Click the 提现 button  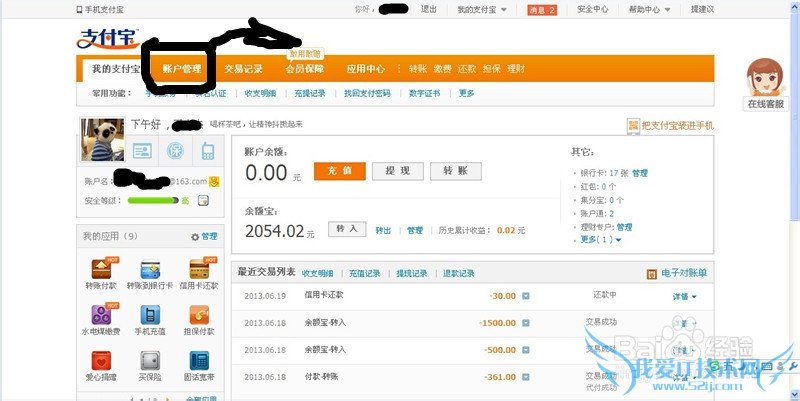coord(398,171)
